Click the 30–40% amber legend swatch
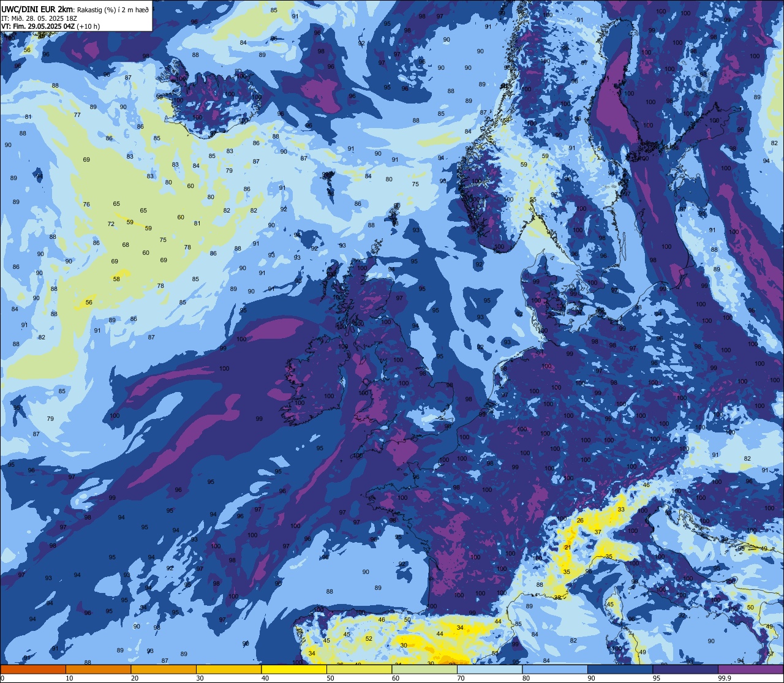 click(228, 669)
